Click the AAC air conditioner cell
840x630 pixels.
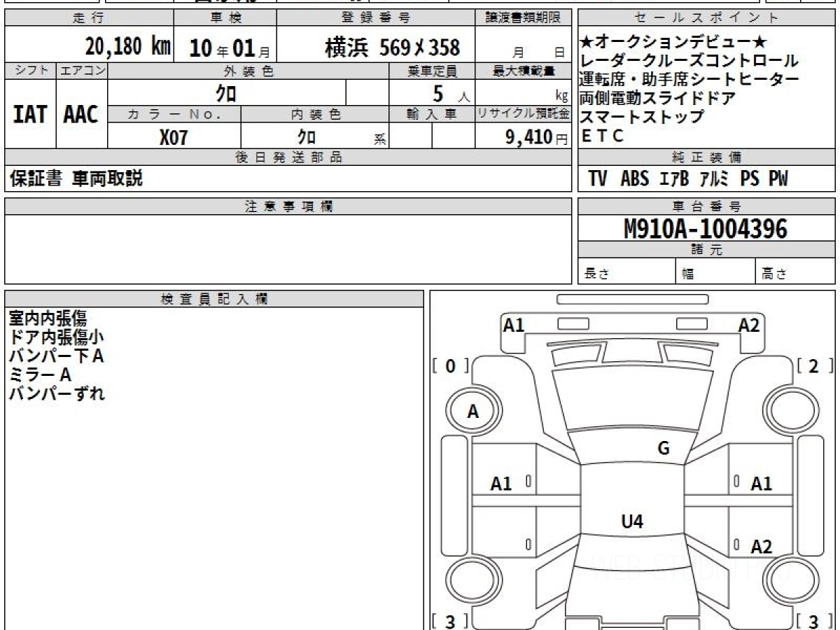[81, 115]
